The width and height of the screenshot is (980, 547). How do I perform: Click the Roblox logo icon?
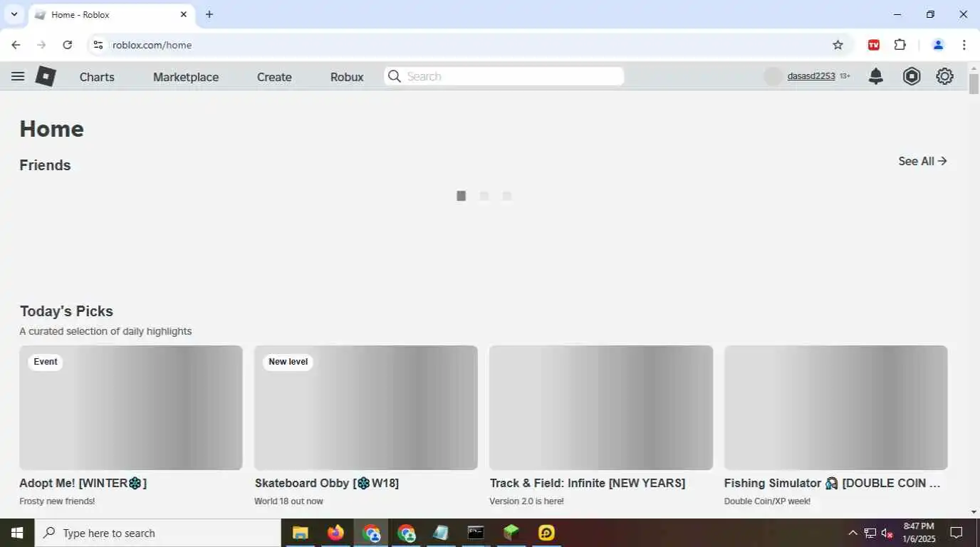46,76
